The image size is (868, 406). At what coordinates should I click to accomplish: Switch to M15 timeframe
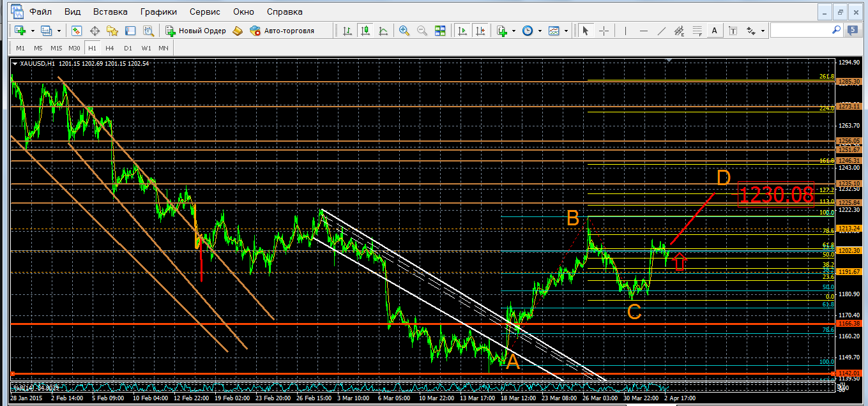coord(56,49)
